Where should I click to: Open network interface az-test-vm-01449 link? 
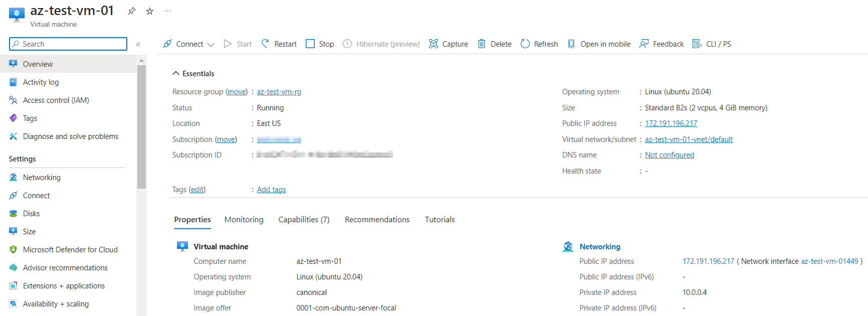(x=829, y=261)
